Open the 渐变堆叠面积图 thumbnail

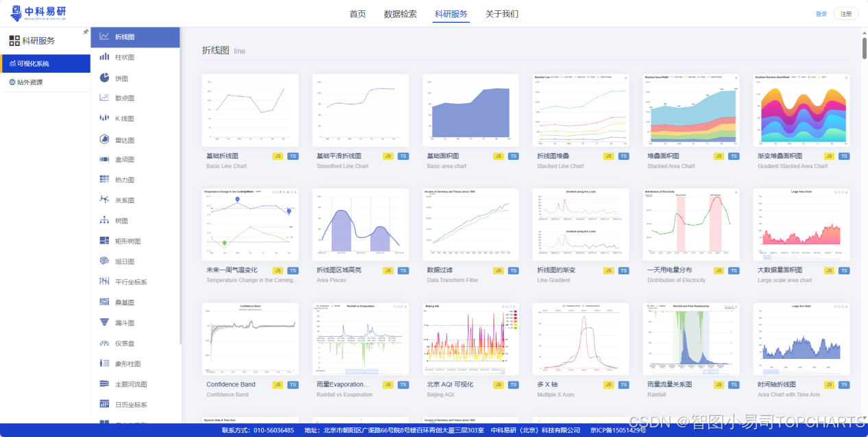coord(801,110)
